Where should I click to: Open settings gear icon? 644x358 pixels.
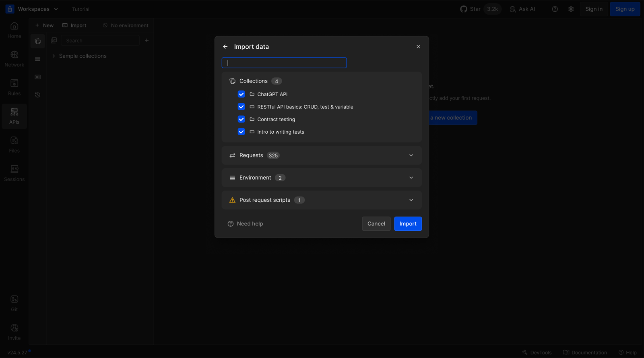[571, 9]
